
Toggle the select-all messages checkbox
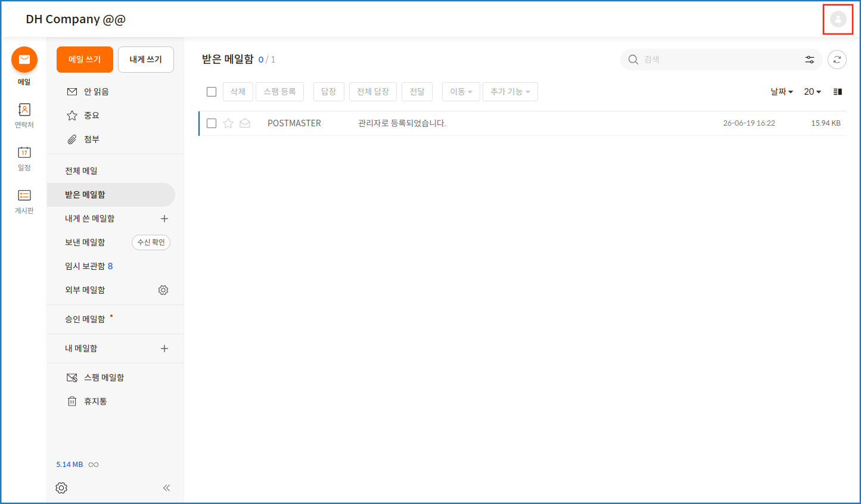coord(212,92)
